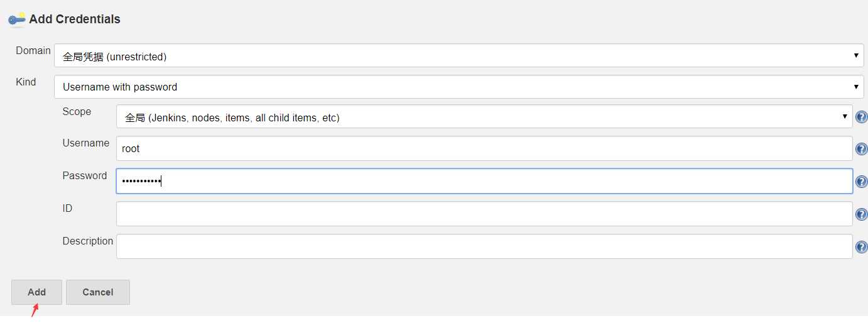
Task: Expand the Domain dropdown
Action: click(x=458, y=56)
